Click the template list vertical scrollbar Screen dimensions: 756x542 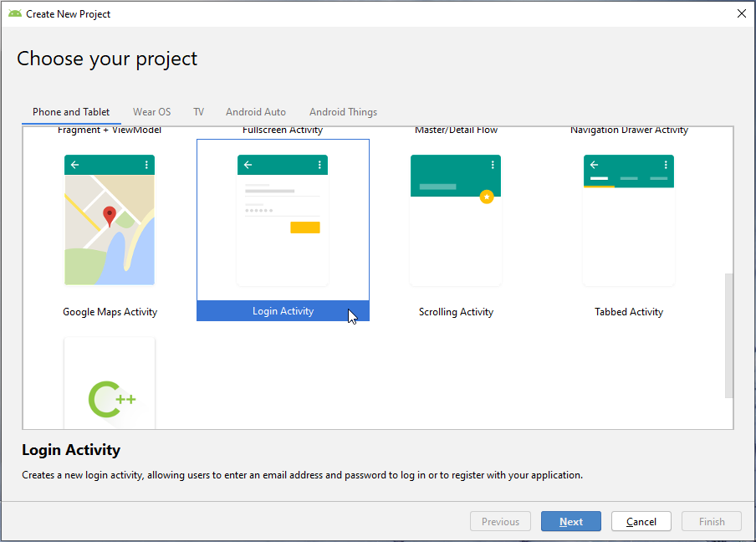pos(728,335)
